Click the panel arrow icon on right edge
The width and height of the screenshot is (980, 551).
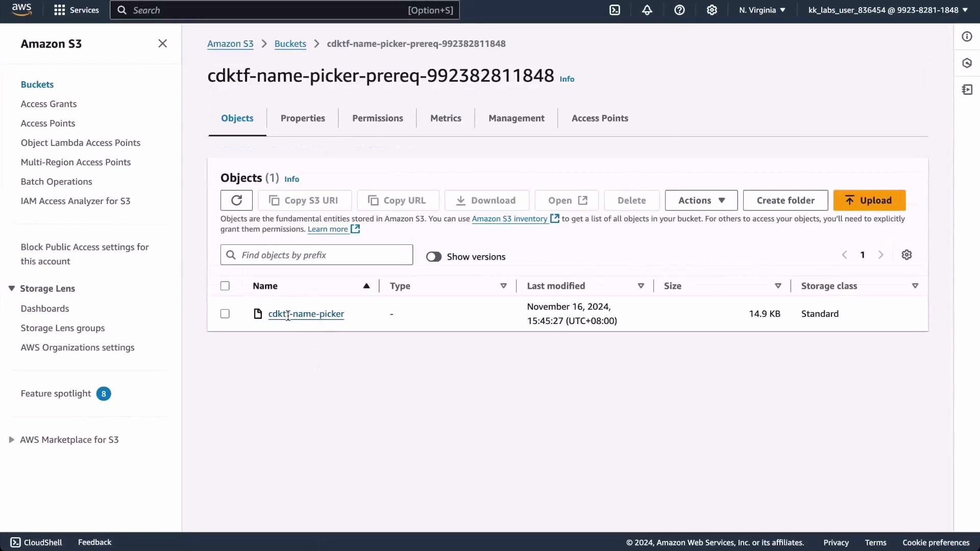(967, 90)
